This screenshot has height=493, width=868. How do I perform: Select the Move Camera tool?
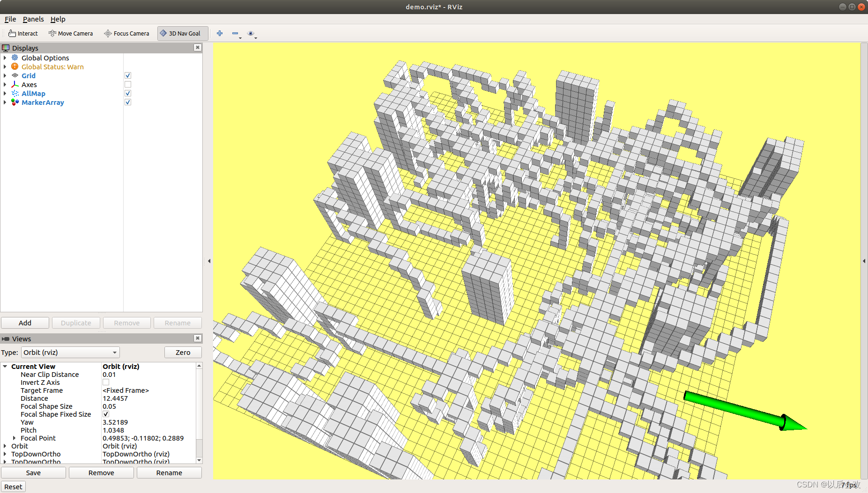pos(71,33)
